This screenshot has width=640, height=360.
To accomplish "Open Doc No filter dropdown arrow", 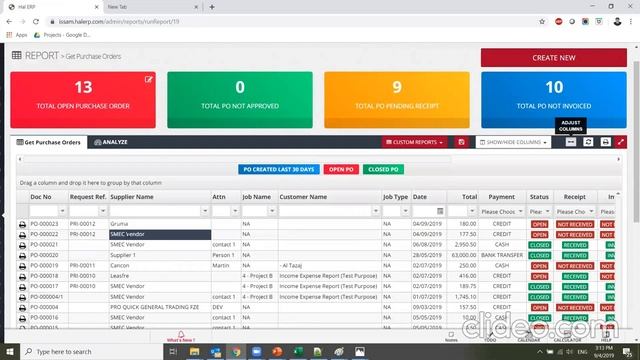I will click(x=62, y=211).
